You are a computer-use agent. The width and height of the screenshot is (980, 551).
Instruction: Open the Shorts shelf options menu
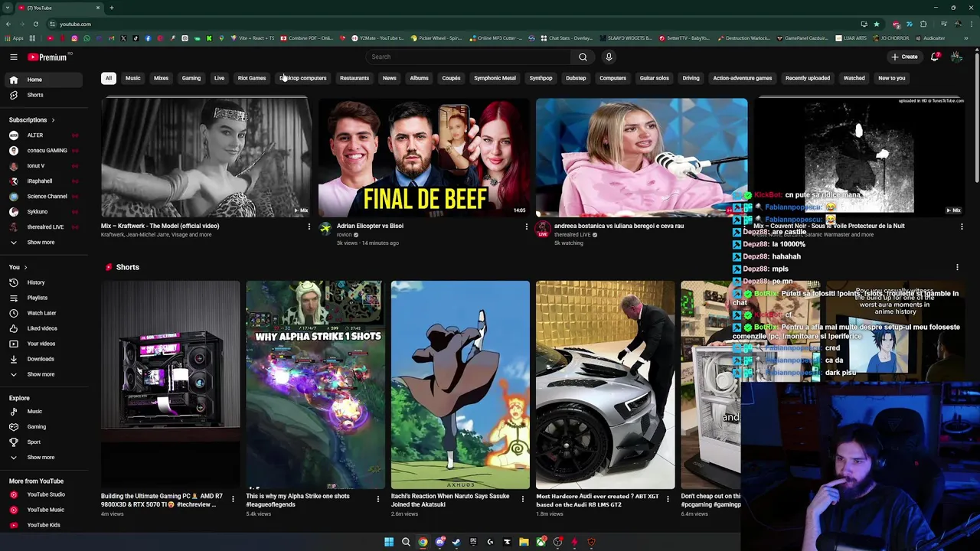tap(957, 267)
